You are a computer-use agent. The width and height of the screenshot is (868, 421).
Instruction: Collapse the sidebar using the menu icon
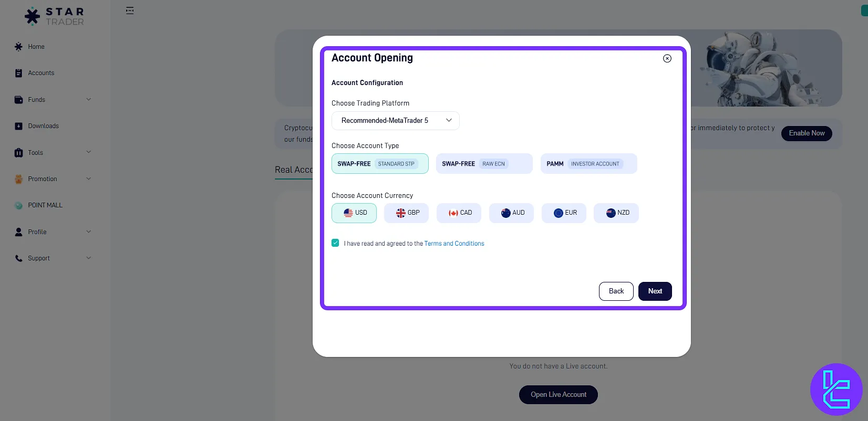(x=130, y=10)
